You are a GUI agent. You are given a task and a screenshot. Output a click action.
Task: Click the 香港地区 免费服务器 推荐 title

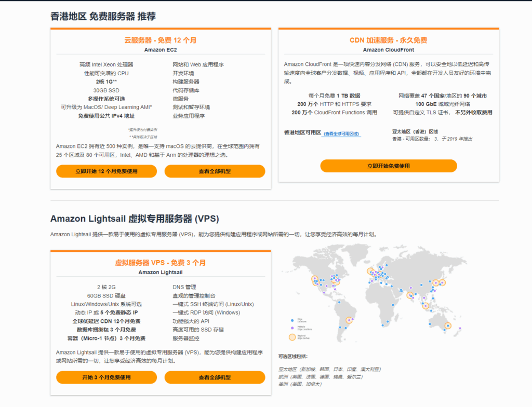(103, 16)
